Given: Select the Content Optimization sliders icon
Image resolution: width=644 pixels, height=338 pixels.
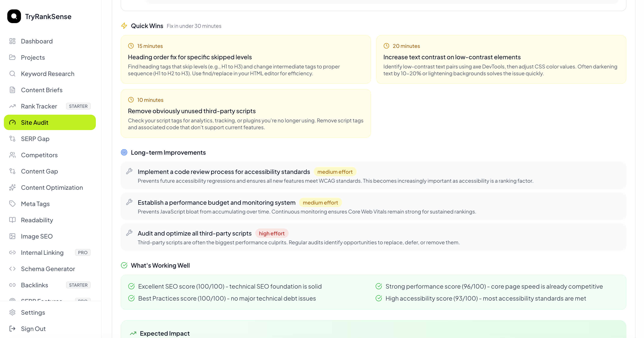Looking at the screenshot, I should [12, 187].
